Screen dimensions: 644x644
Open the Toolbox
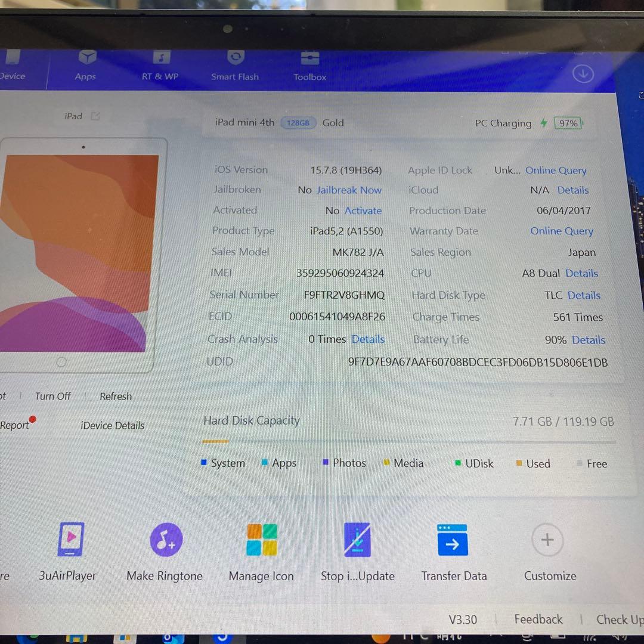pyautogui.click(x=309, y=66)
